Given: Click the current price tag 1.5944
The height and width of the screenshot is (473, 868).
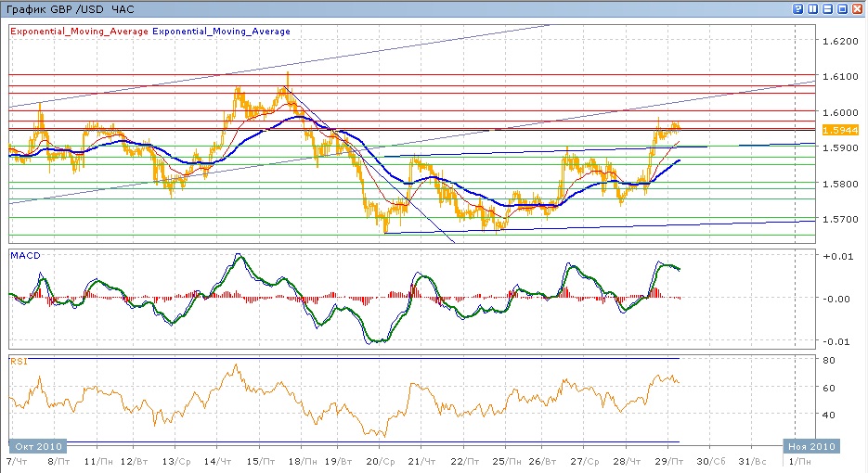Looking at the screenshot, I should pyautogui.click(x=841, y=130).
